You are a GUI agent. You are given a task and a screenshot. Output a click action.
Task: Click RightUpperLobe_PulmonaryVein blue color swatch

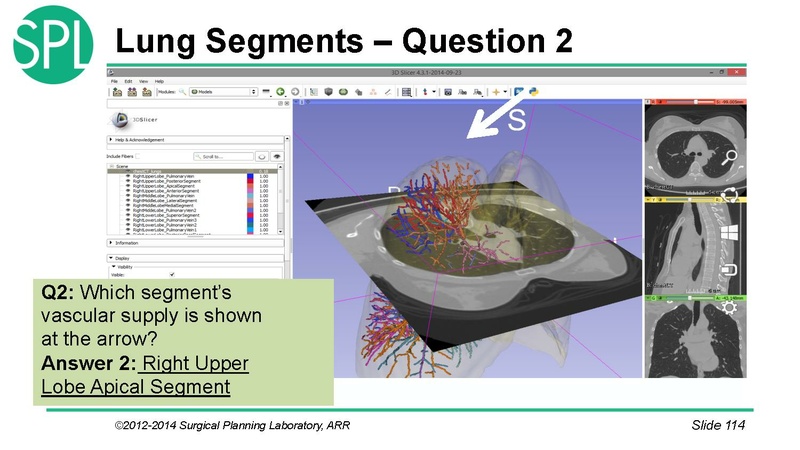[250, 176]
